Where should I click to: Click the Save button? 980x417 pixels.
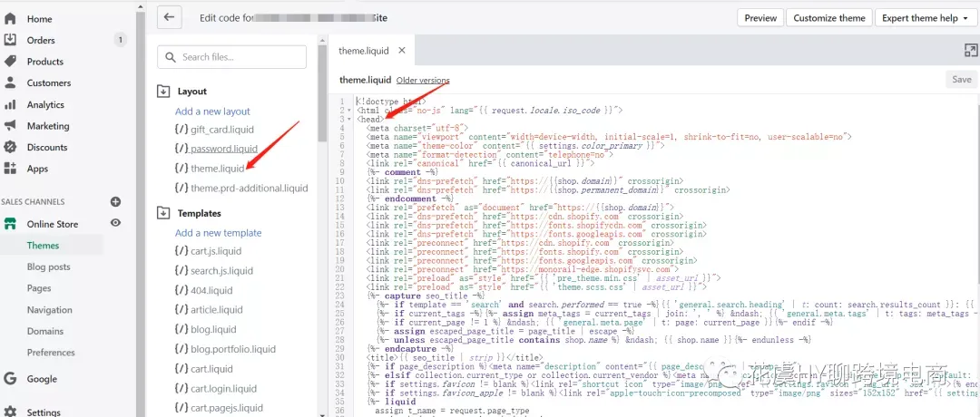tap(961, 79)
